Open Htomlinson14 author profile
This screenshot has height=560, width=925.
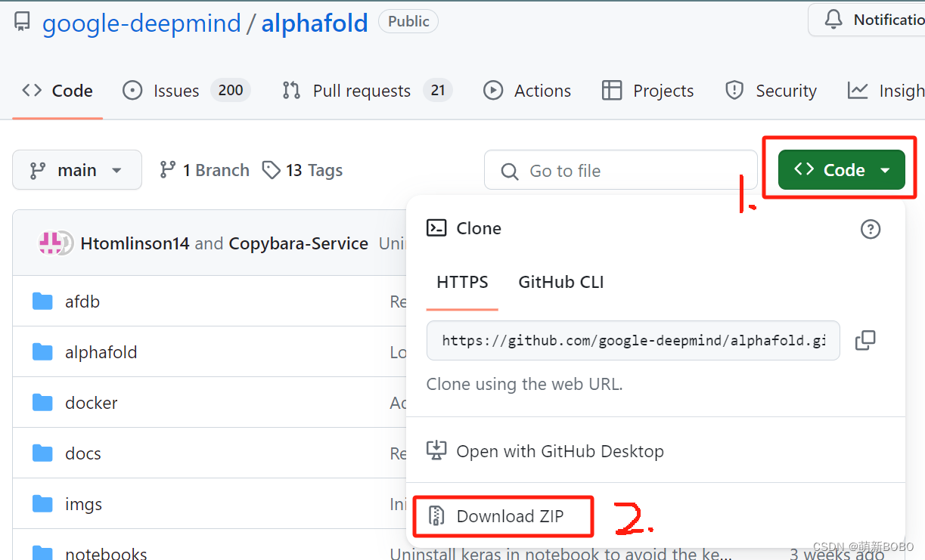[135, 243]
